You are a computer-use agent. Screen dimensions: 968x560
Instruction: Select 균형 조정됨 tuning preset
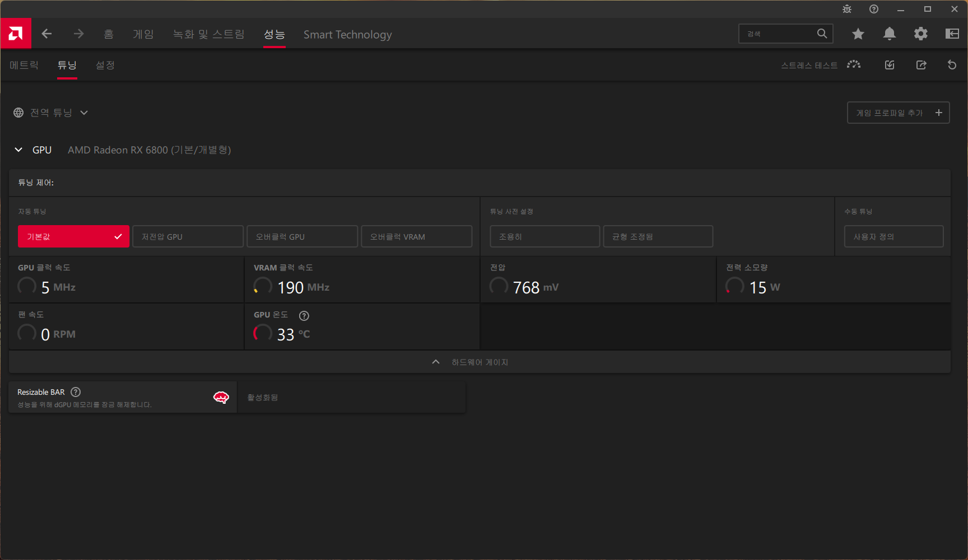pyautogui.click(x=658, y=236)
